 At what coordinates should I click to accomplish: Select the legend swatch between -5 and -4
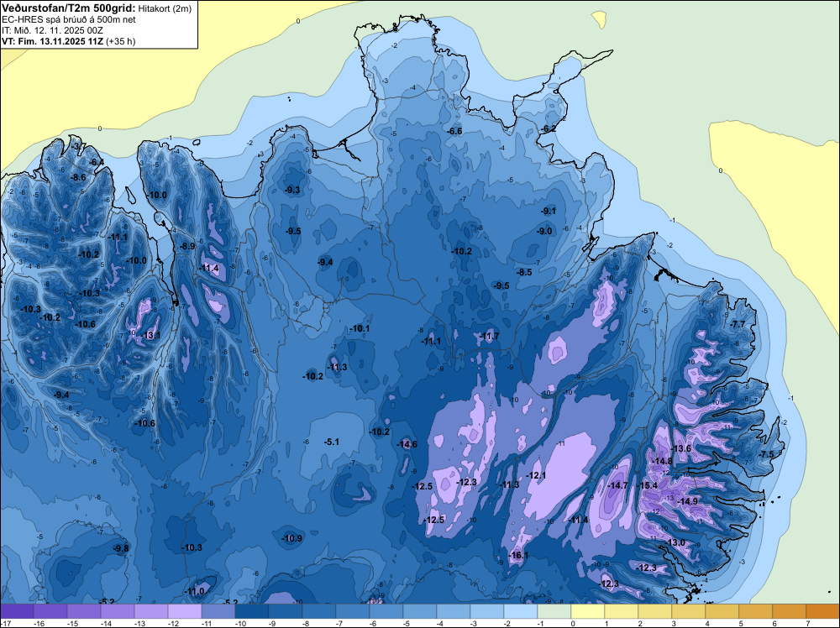tap(420, 611)
